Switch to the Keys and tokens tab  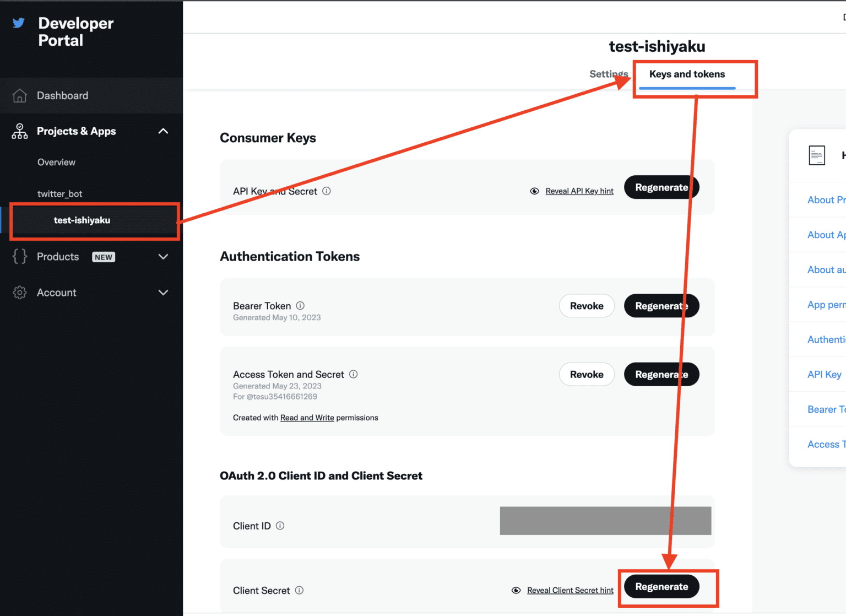[x=687, y=74]
